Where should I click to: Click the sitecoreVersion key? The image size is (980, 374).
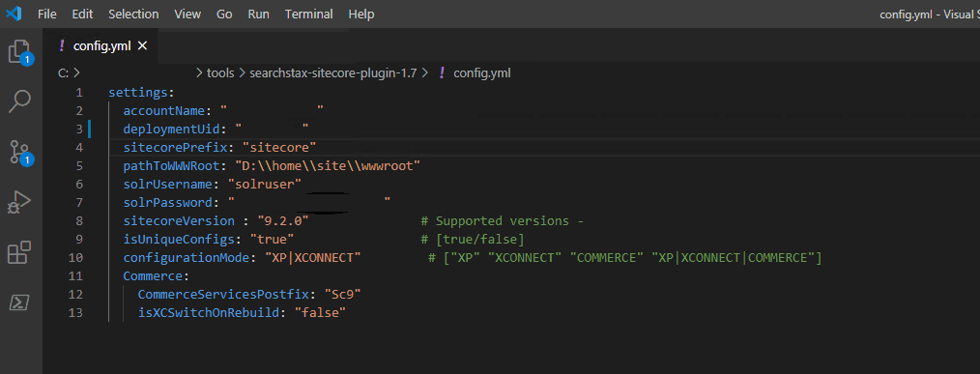tap(179, 220)
